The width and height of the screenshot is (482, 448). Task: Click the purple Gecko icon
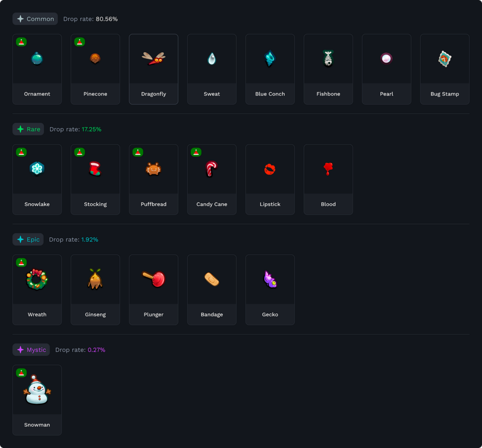pyautogui.click(x=270, y=279)
